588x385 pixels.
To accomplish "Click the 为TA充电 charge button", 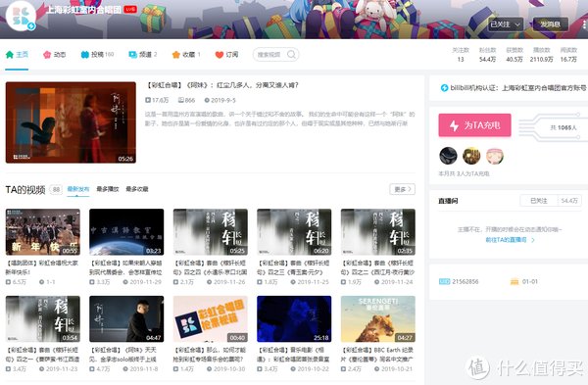I will point(474,124).
